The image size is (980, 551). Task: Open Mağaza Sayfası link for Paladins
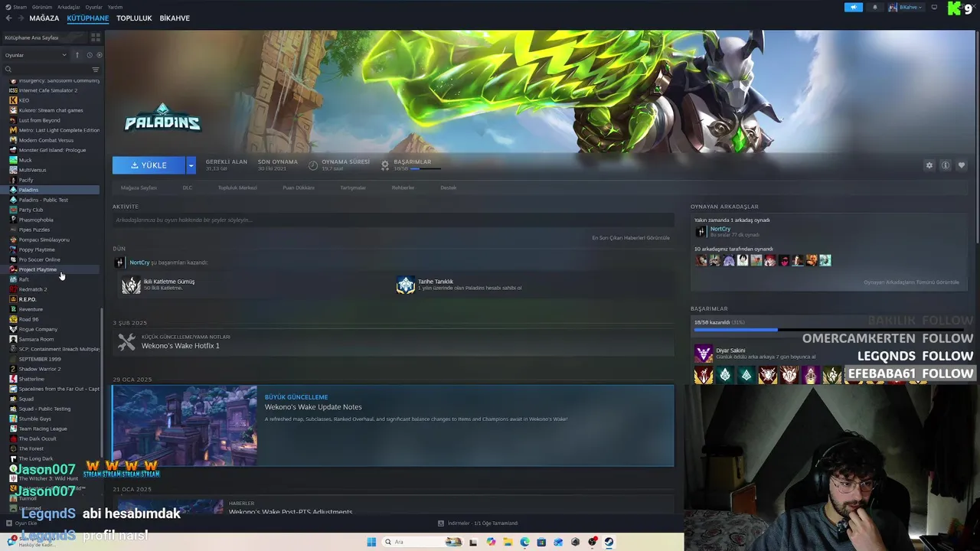pos(139,187)
